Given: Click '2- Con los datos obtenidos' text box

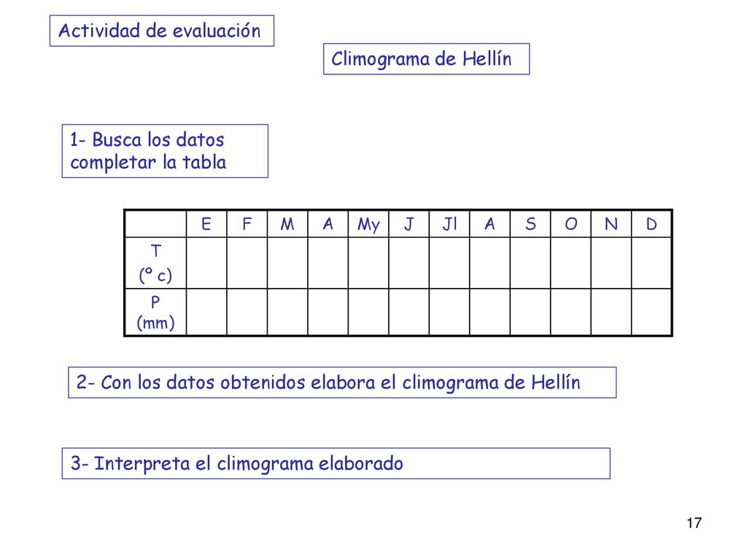Looking at the screenshot, I should coord(342,382).
